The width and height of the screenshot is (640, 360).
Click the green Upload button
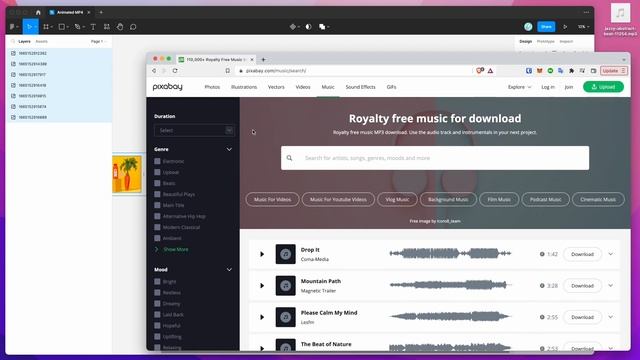(x=603, y=87)
